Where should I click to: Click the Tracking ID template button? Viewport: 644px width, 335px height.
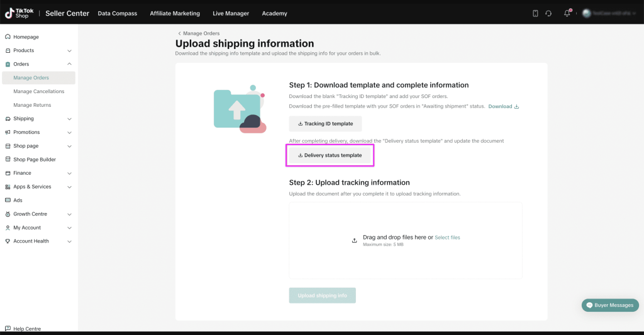[325, 124]
